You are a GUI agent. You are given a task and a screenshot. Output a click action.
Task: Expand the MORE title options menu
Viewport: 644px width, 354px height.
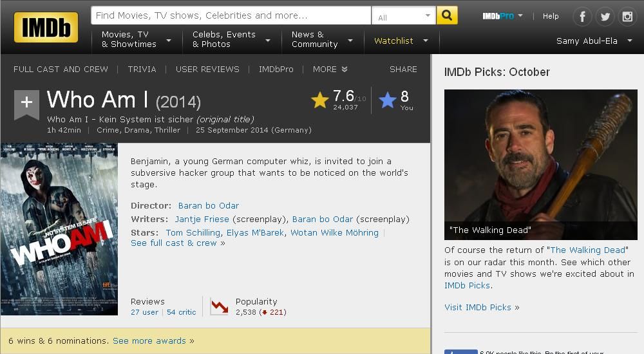tap(330, 70)
